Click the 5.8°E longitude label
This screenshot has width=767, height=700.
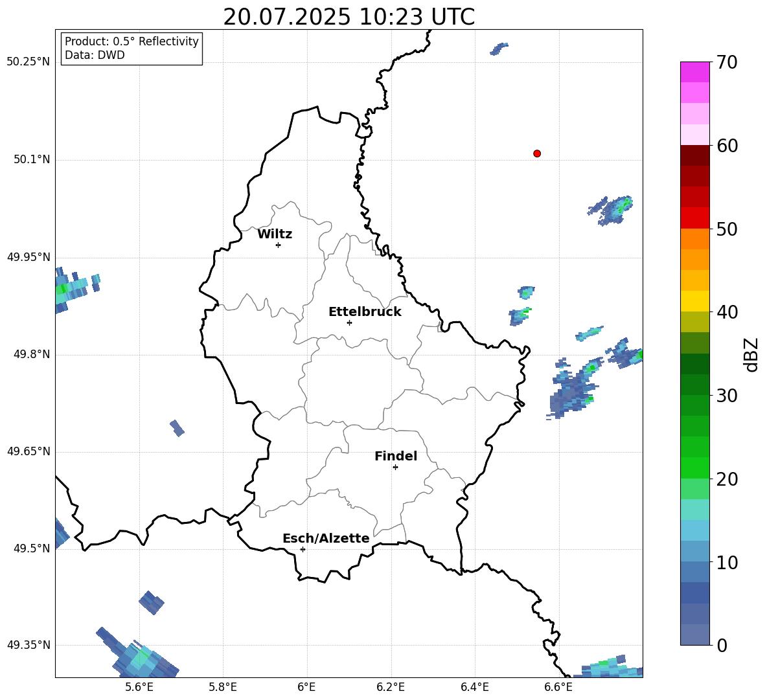click(x=223, y=687)
